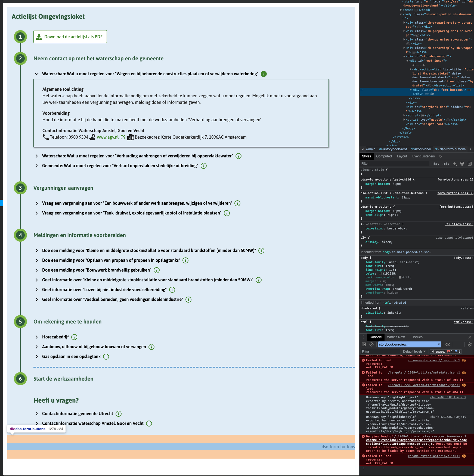The width and height of the screenshot is (474, 476).
Task: Select the brush-style rendering icon in Styles pane
Action: coord(462,163)
